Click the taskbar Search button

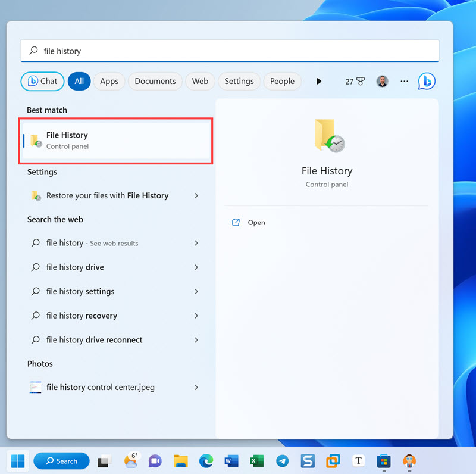[x=61, y=461]
